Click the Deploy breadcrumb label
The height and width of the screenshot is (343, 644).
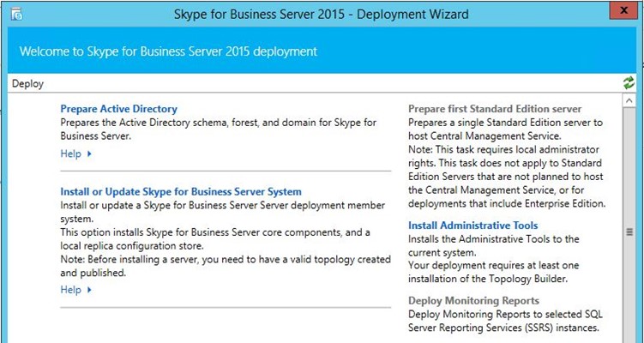tap(27, 84)
